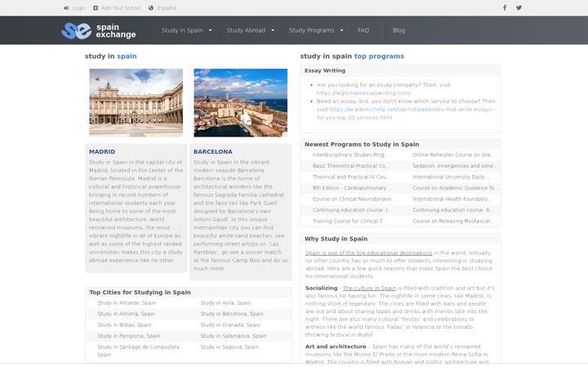This screenshot has width=588, height=368.
Task: Click Top Cities for Studying in Spain heading
Action: click(140, 293)
